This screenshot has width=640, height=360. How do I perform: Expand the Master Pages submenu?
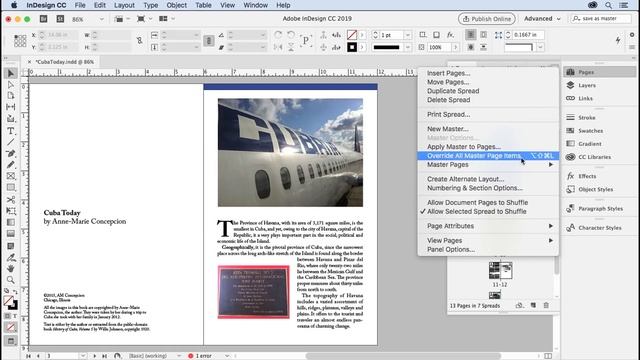pos(488,164)
